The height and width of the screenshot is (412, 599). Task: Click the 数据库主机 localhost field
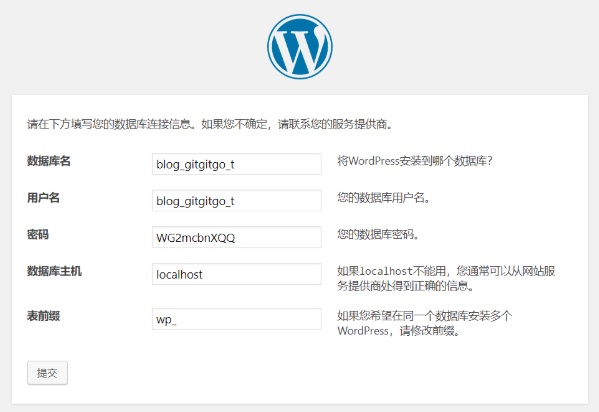tap(236, 274)
